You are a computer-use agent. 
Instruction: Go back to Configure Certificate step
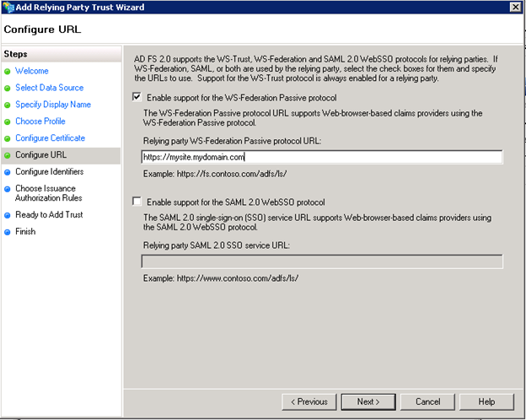[50, 138]
